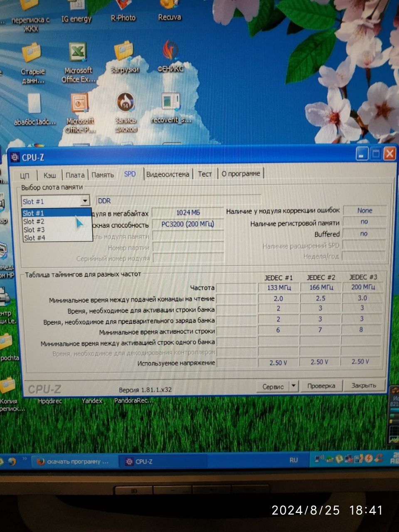Expand the arrow next to Сервис button

point(293,386)
